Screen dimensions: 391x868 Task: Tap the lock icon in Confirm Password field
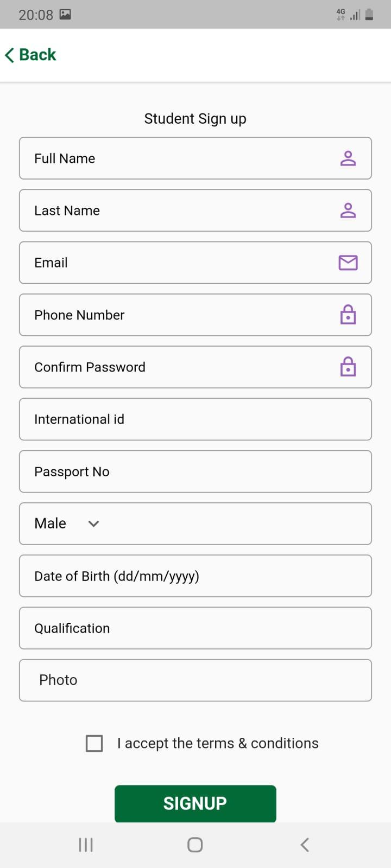pyautogui.click(x=348, y=367)
